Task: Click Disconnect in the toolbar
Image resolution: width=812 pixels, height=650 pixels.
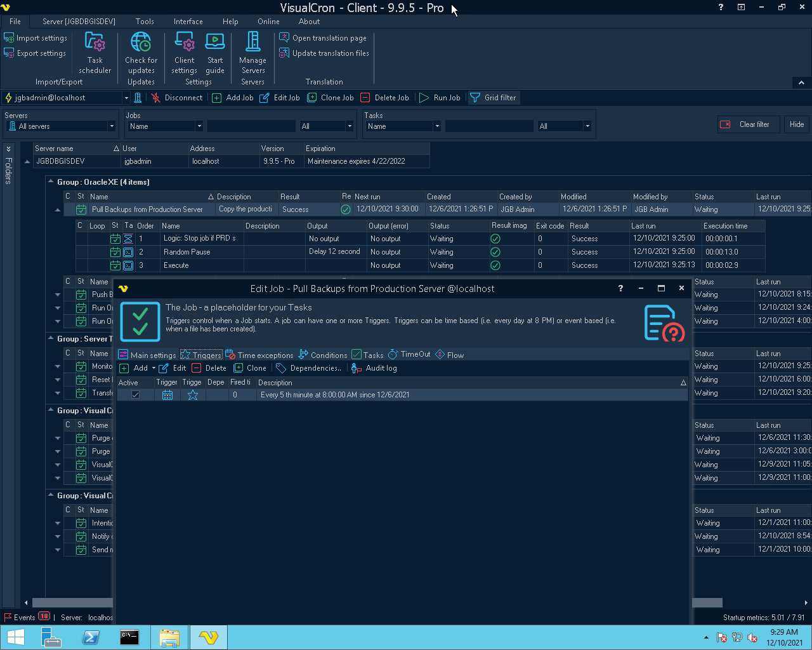Action: pyautogui.click(x=177, y=98)
